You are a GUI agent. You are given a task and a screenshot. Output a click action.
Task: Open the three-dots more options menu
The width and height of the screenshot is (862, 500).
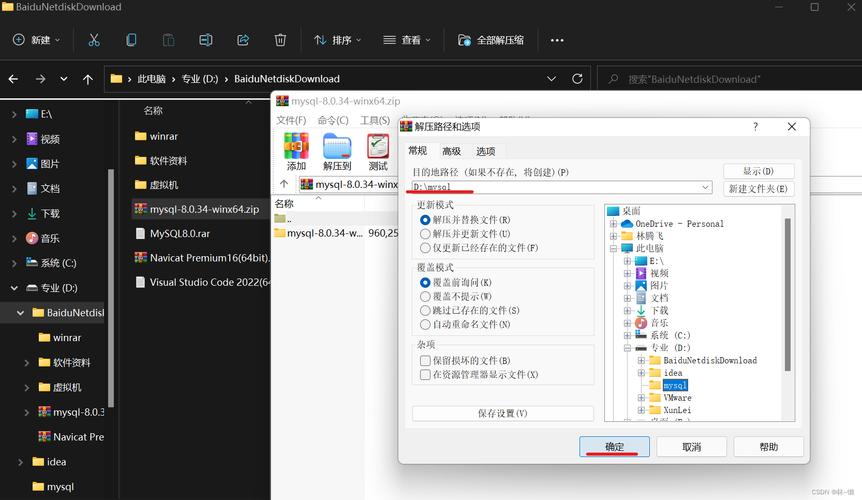557,40
